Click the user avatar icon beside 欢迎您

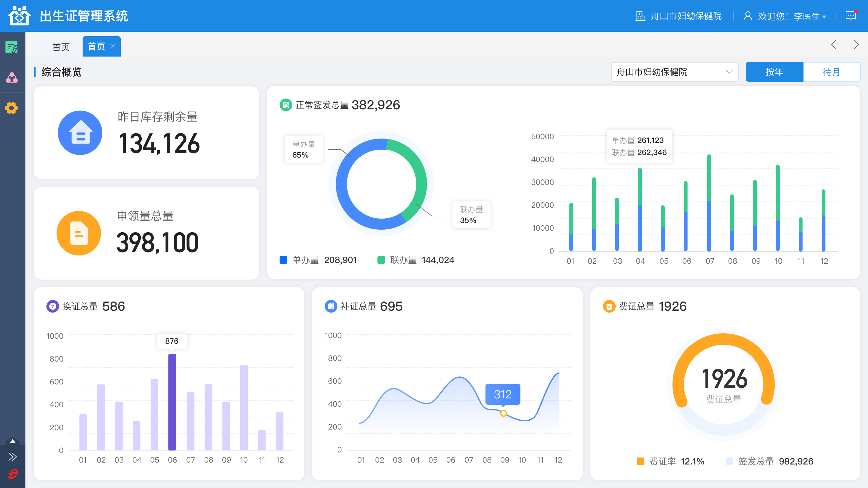[x=748, y=16]
